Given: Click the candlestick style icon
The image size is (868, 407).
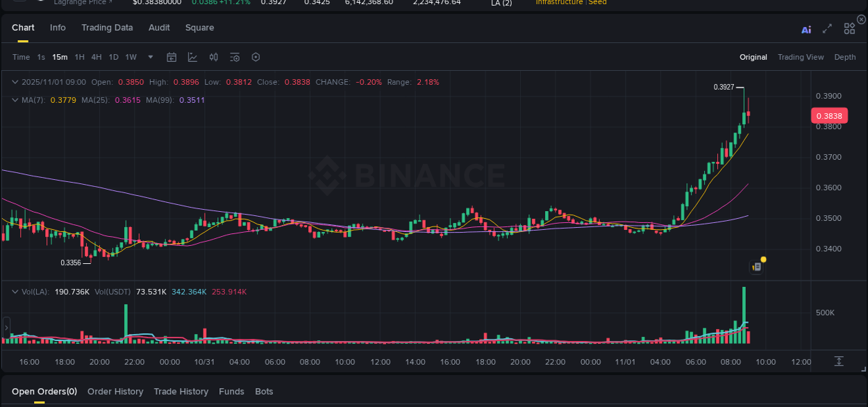Looking at the screenshot, I should tap(213, 57).
